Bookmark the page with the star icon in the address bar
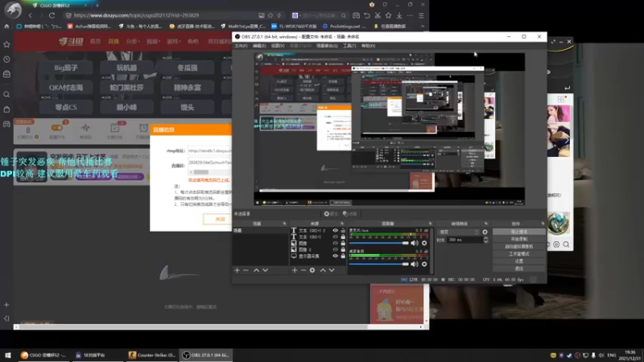This screenshot has height=362, width=644. click(x=270, y=15)
